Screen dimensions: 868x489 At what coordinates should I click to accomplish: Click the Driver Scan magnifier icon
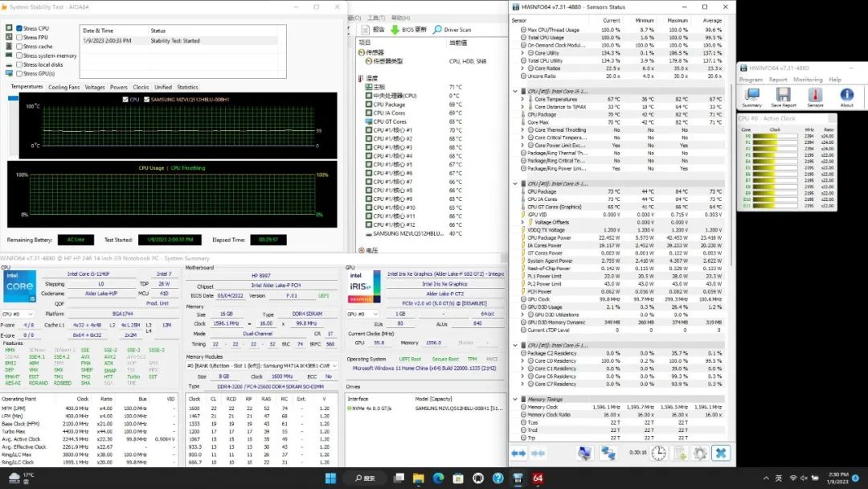pos(437,30)
